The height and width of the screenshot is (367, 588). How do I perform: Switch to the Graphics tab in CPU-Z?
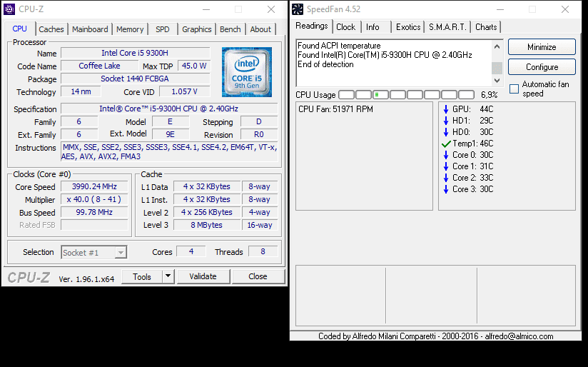[x=197, y=29]
